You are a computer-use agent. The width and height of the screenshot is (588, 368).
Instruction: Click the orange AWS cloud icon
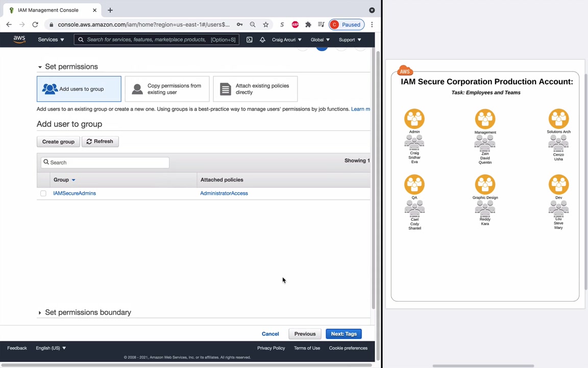tap(405, 71)
